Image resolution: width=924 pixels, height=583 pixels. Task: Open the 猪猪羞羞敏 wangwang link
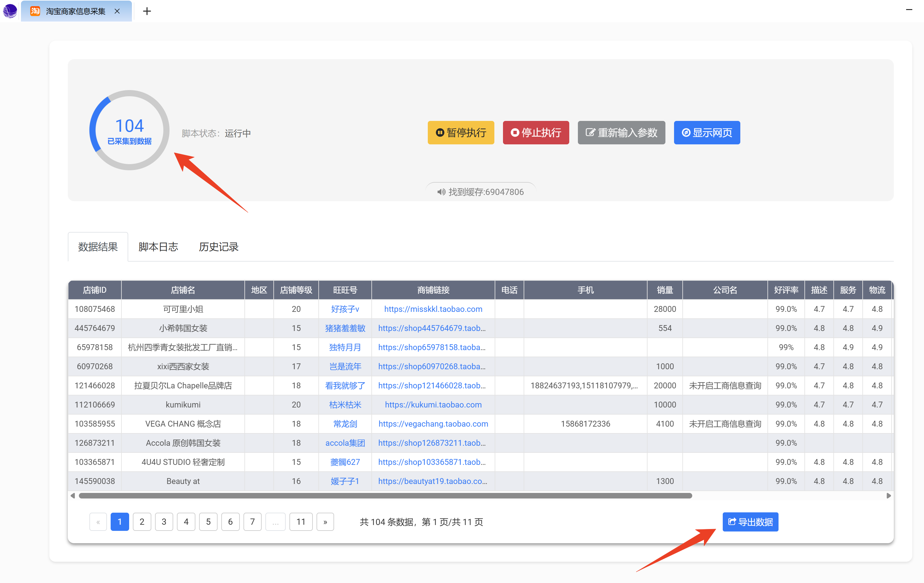(x=345, y=329)
